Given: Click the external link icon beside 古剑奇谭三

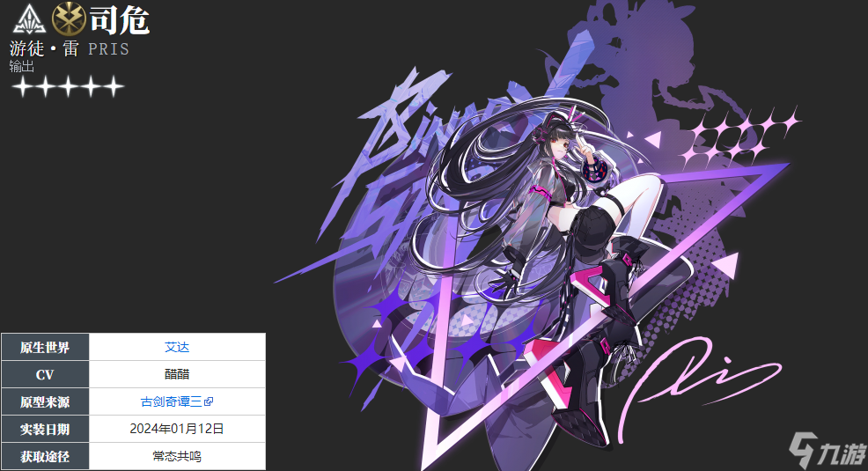Looking at the screenshot, I should click(209, 401).
